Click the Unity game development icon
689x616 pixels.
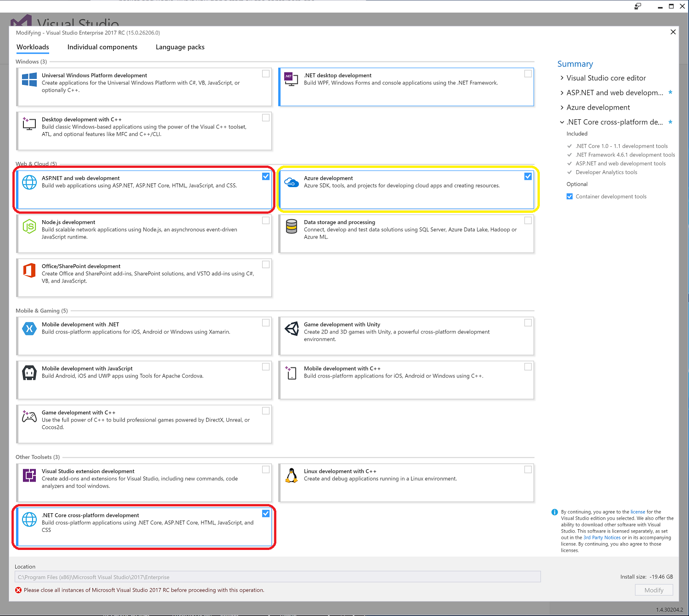[x=291, y=328]
